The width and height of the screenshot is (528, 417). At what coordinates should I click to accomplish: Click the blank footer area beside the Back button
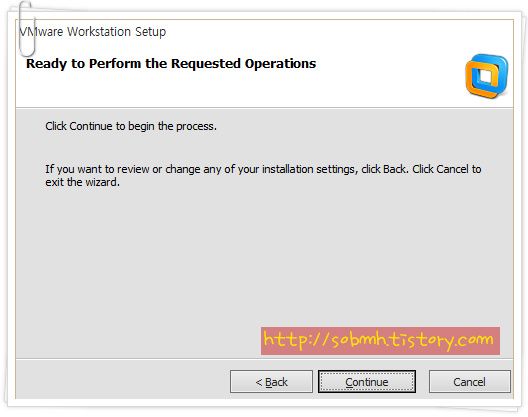click(x=121, y=381)
